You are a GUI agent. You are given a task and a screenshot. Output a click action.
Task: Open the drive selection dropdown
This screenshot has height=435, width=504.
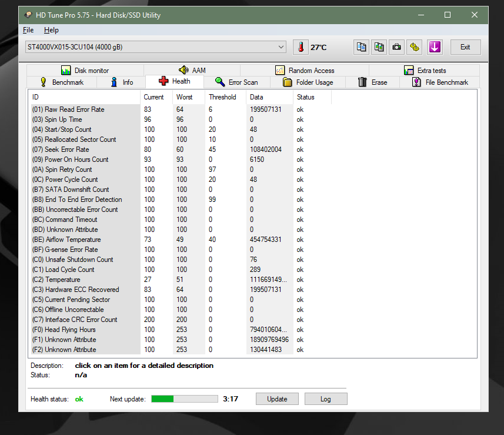pyautogui.click(x=156, y=47)
